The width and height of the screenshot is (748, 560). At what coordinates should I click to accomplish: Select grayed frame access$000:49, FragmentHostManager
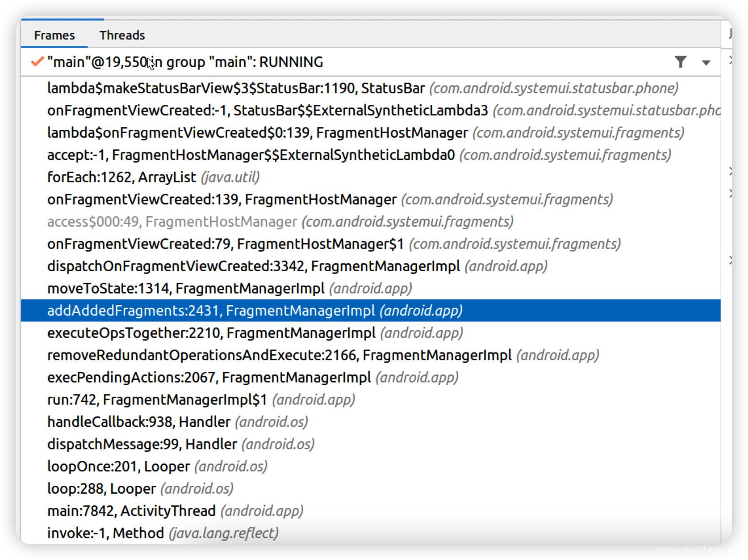click(x=371, y=222)
